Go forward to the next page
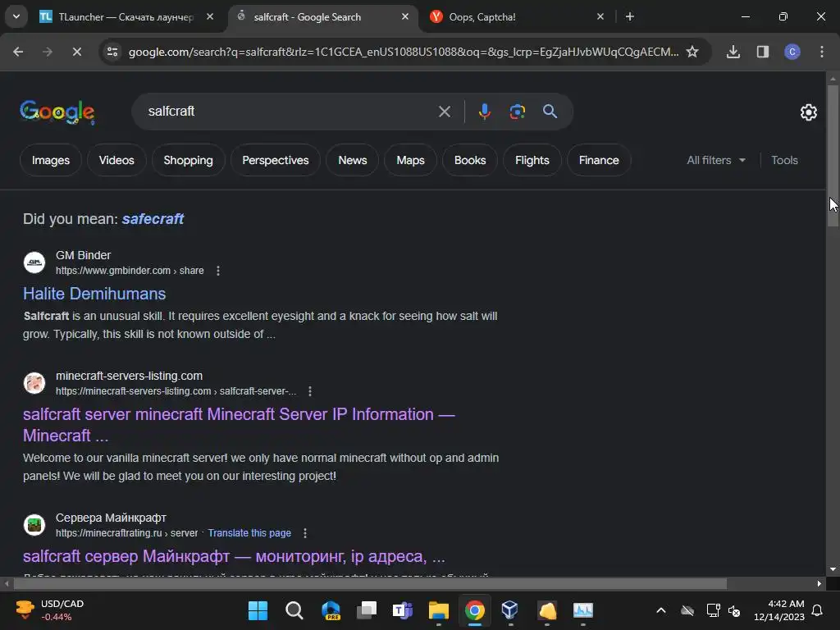This screenshot has height=630, width=840. point(47,52)
